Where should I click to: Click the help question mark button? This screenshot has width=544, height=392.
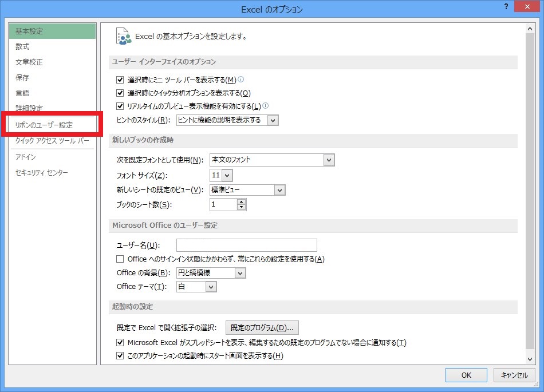click(x=506, y=6)
